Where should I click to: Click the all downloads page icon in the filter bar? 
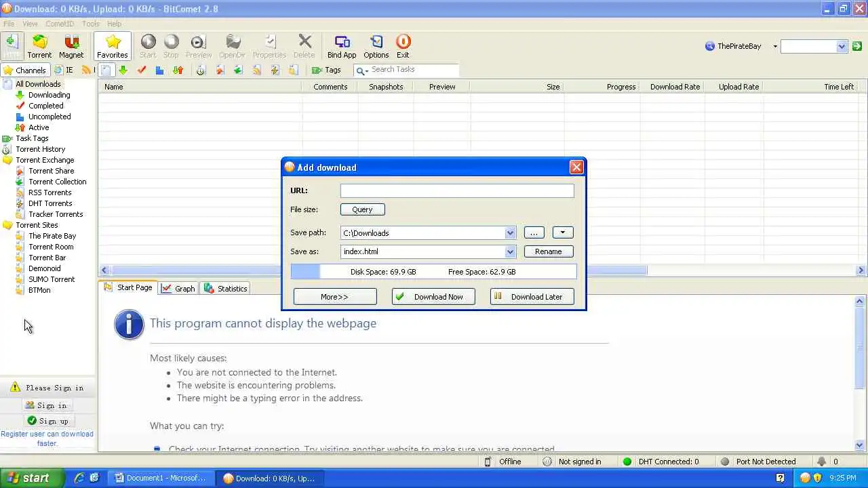coord(106,70)
